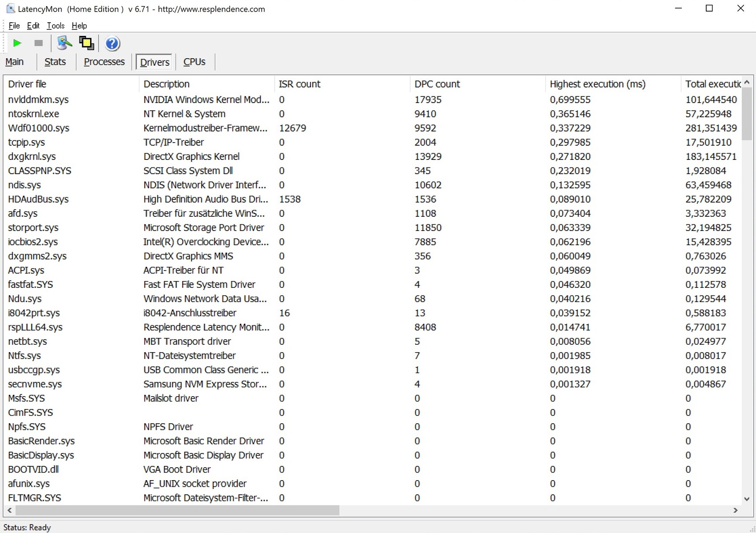Select the storport.sys driver row

(373, 227)
